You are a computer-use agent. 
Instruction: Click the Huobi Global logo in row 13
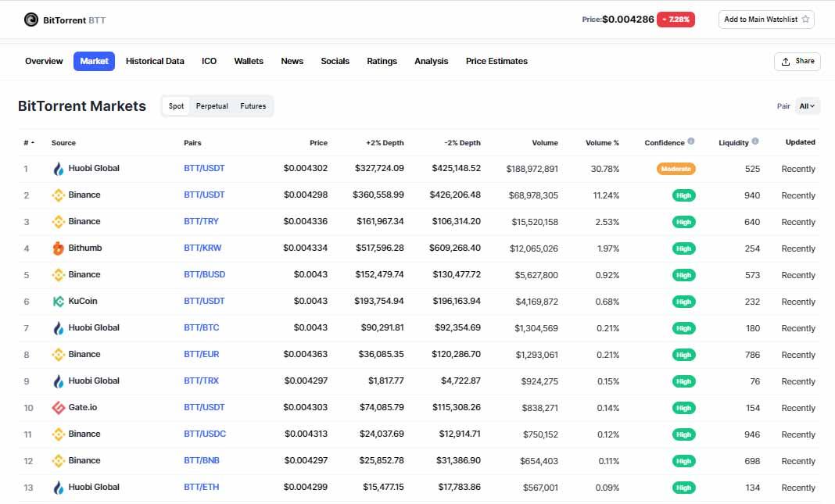59,488
